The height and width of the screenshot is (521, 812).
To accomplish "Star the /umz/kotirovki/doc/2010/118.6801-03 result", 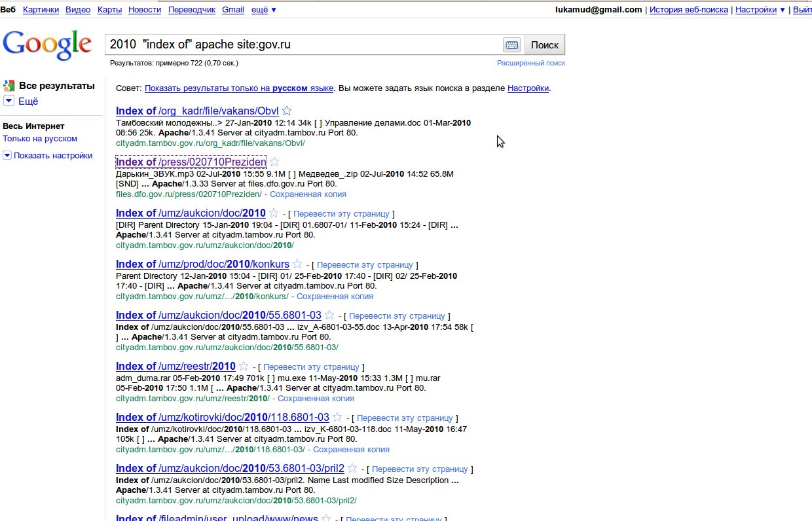I will tap(337, 417).
